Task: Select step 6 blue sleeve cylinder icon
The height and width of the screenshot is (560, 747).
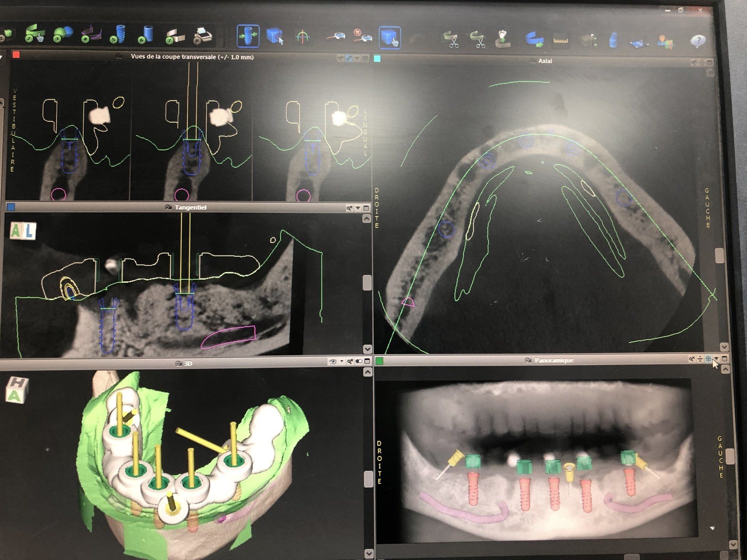Action: click(147, 35)
